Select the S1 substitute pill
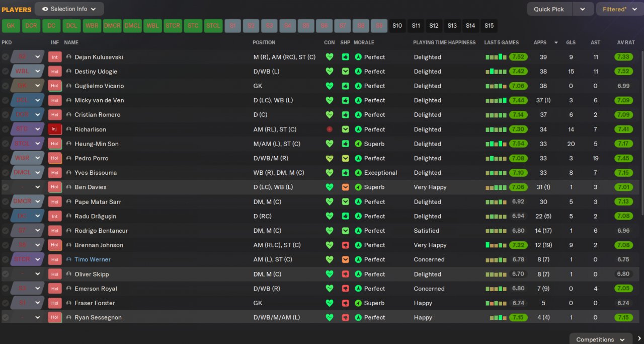The width and height of the screenshot is (644, 344). click(x=232, y=26)
